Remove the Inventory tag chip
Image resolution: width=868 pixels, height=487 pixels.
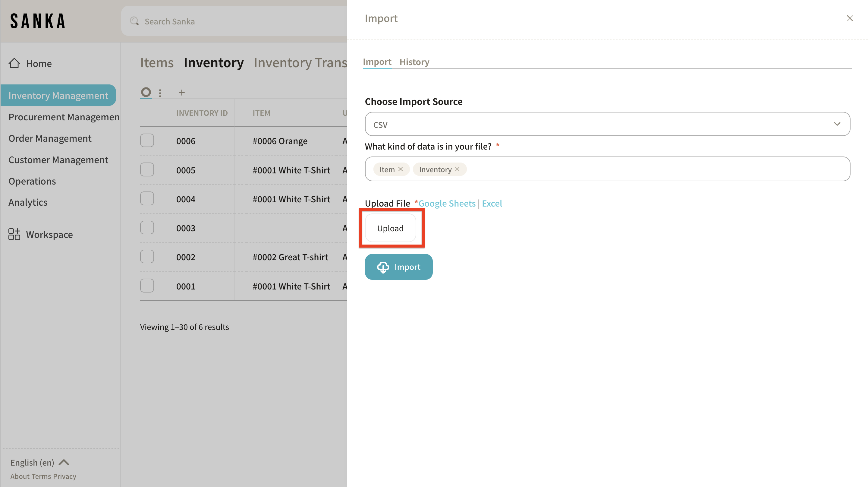pos(457,169)
